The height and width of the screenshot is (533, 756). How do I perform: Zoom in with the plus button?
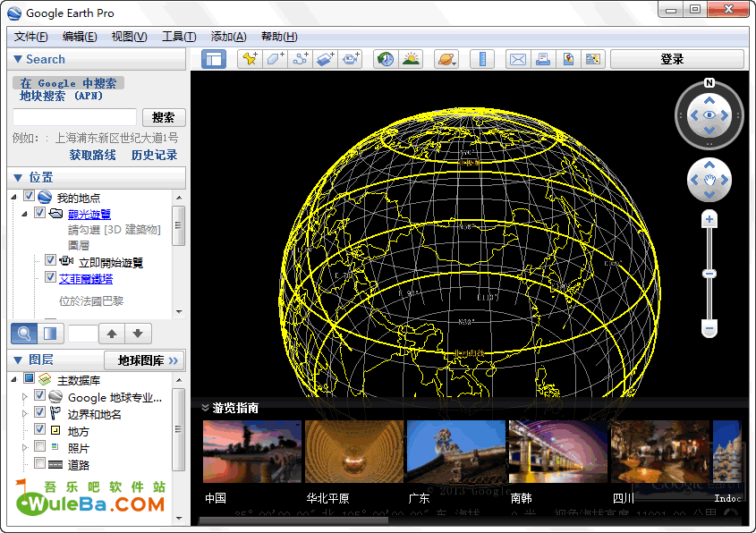tap(709, 220)
